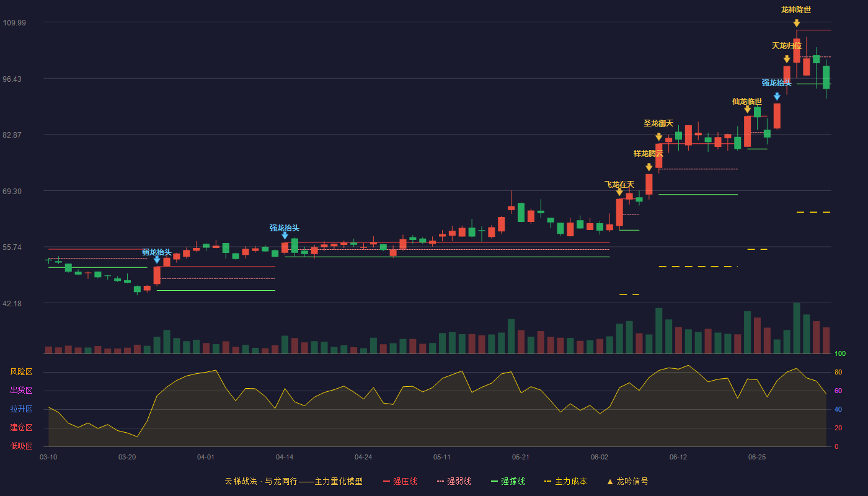Click the green 100 indicator scale value

[x=840, y=354]
